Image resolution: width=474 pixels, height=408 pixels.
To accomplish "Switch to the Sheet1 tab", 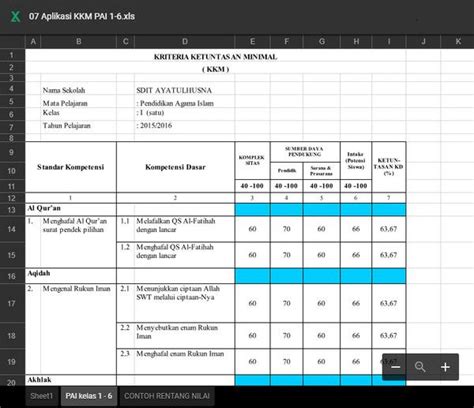I will pyautogui.click(x=42, y=396).
